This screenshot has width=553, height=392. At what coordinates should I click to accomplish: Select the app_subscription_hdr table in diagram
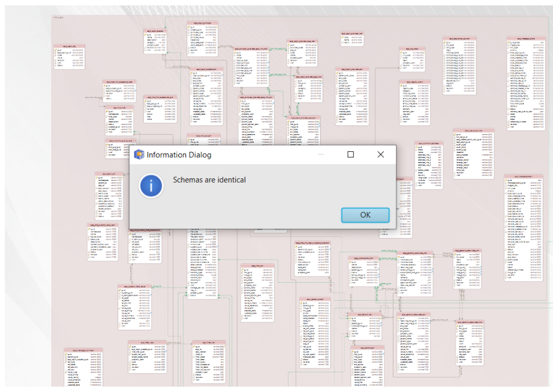coord(364,271)
